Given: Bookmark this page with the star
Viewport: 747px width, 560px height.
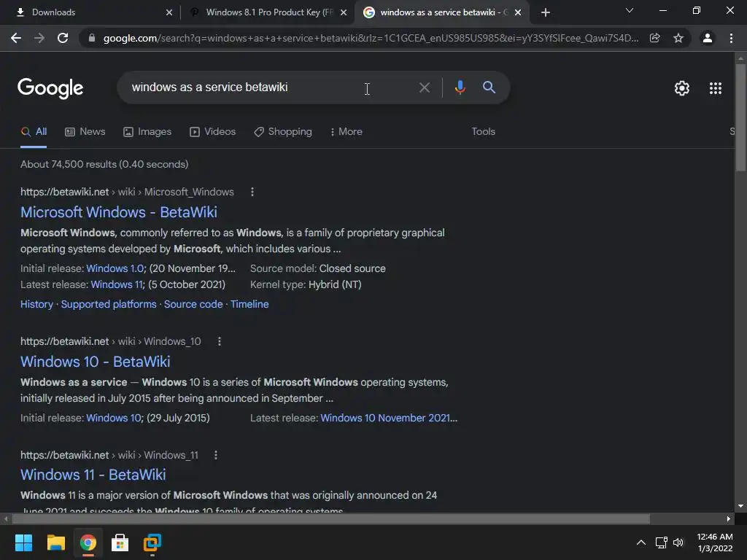Looking at the screenshot, I should tap(678, 38).
